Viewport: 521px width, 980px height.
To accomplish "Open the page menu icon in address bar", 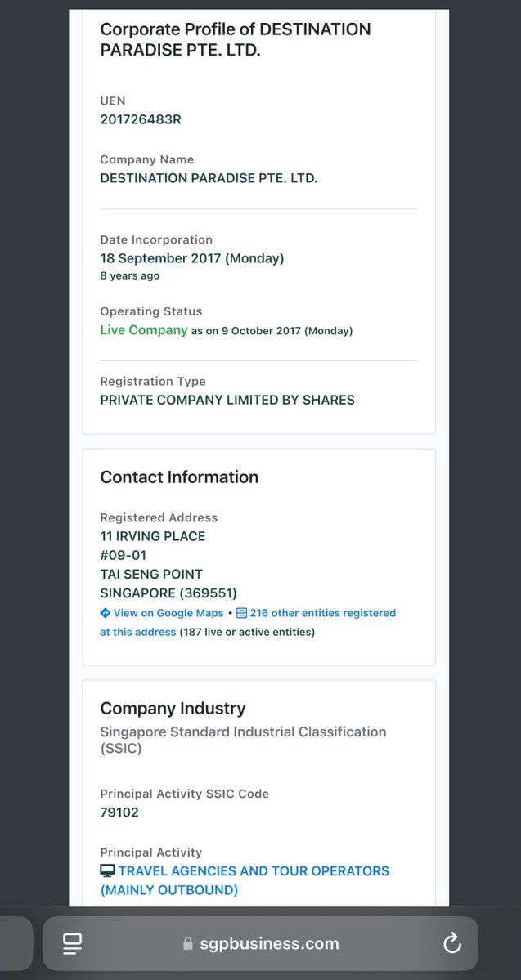I will (72, 944).
